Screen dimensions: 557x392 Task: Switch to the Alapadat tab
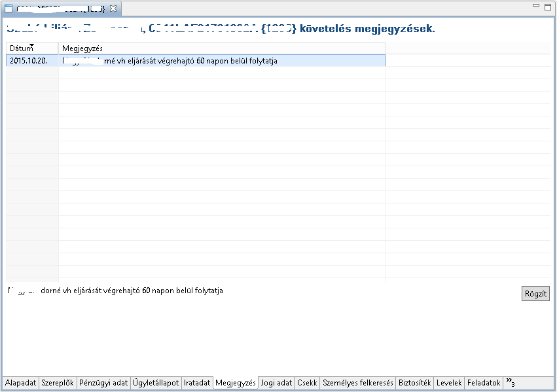21,383
